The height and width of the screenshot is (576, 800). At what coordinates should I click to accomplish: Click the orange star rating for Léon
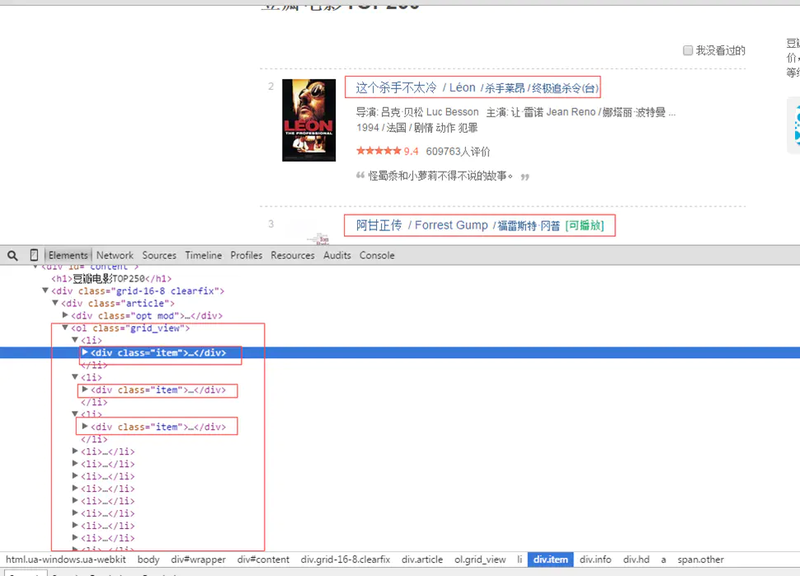click(378, 152)
